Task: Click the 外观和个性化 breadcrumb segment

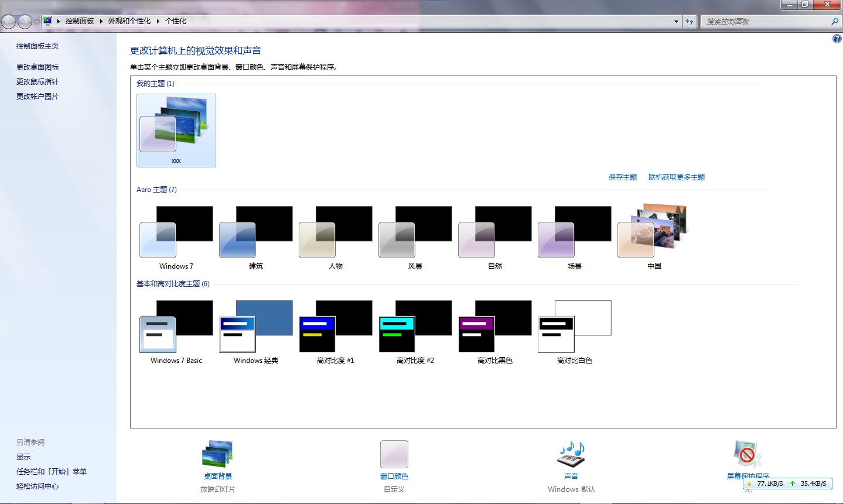Action: coord(129,21)
